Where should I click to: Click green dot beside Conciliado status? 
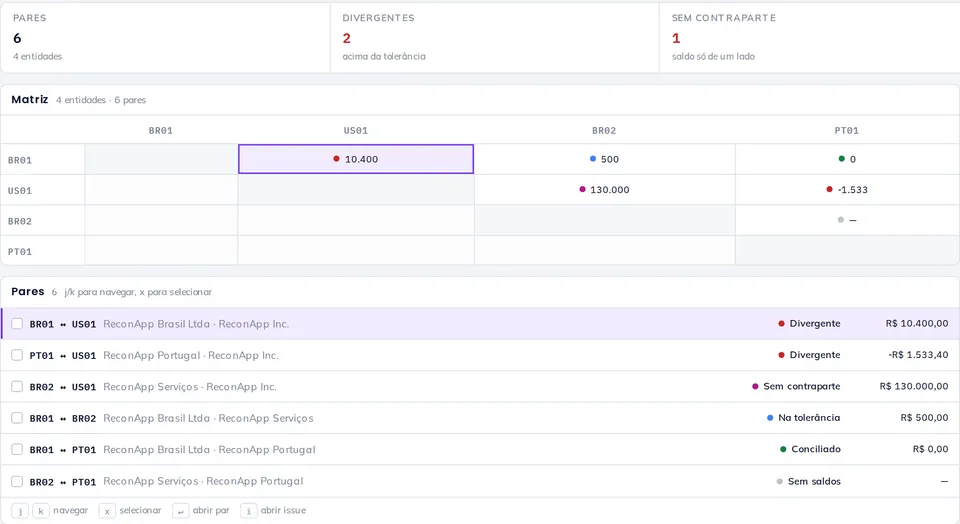[783, 449]
